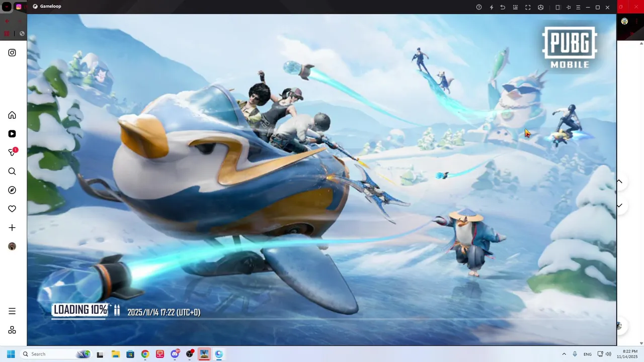This screenshot has height=362, width=644.
Task: Enter fullscreen mode in Gameloop
Action: coord(528,7)
